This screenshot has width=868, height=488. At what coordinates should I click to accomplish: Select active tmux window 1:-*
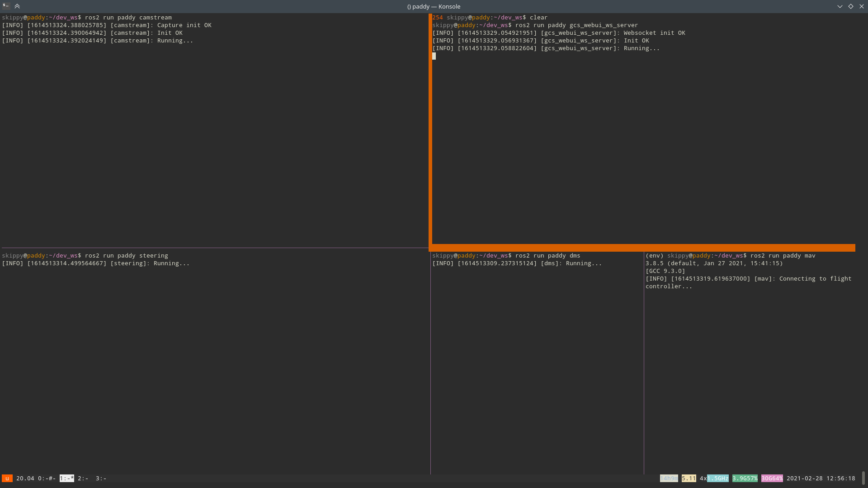click(67, 479)
